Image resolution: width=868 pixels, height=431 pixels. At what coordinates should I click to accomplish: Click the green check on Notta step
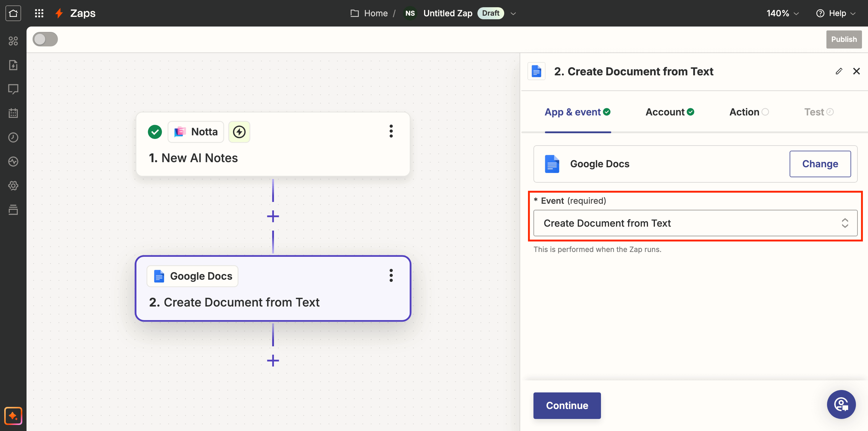pos(155,132)
